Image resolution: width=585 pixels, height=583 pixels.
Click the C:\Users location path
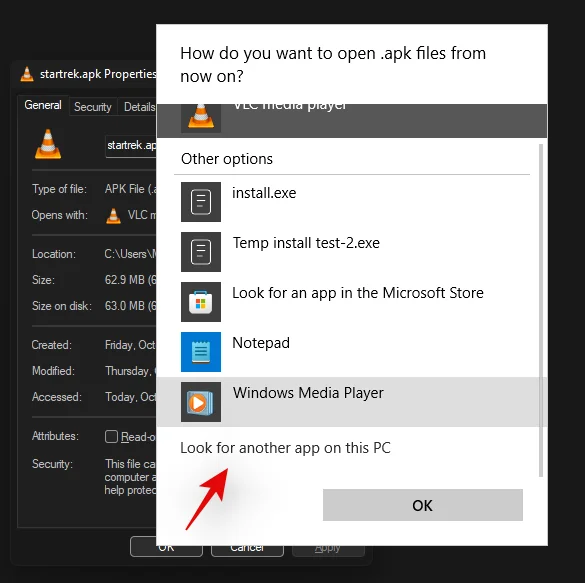(130, 254)
